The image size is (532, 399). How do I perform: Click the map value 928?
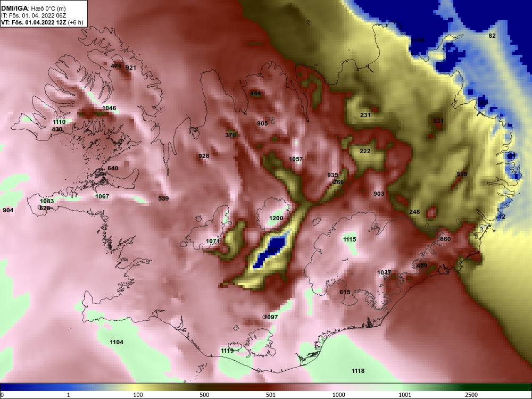pyautogui.click(x=204, y=156)
